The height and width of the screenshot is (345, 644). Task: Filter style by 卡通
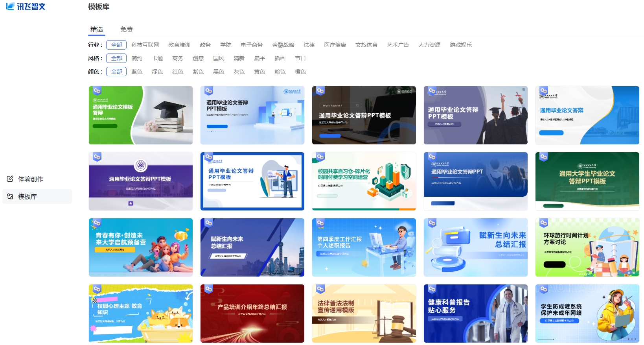click(157, 58)
